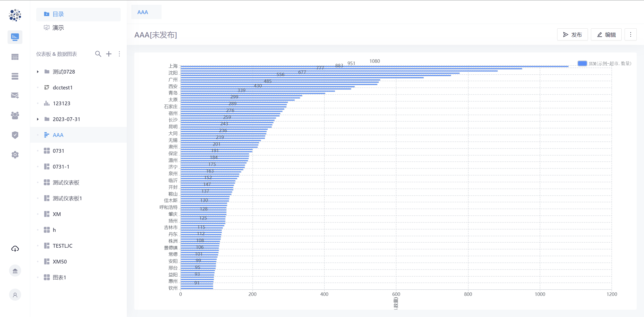Open the dashboard charts sidebar icon
644x317 pixels.
15,37
